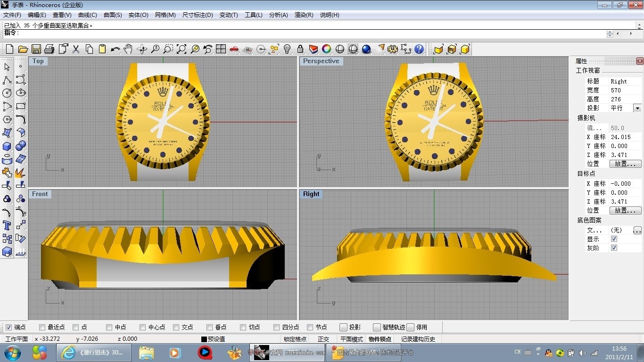Click the Explode icon in sidebar

(x=20, y=173)
